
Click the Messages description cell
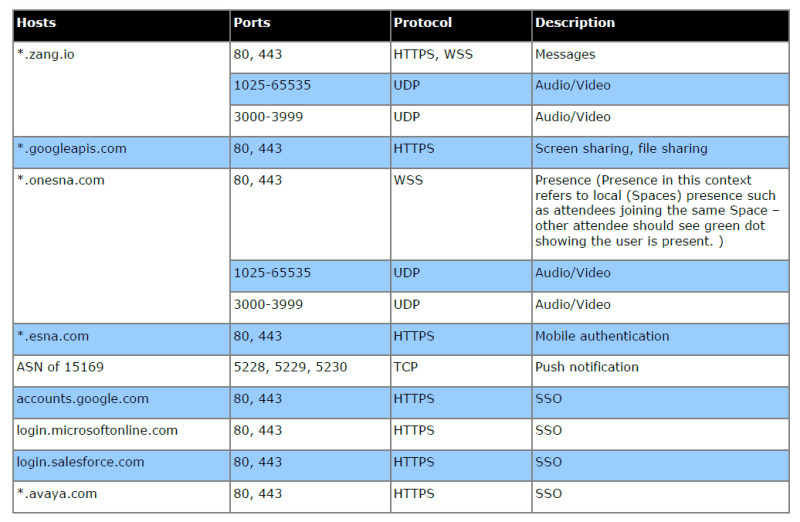tap(661, 57)
